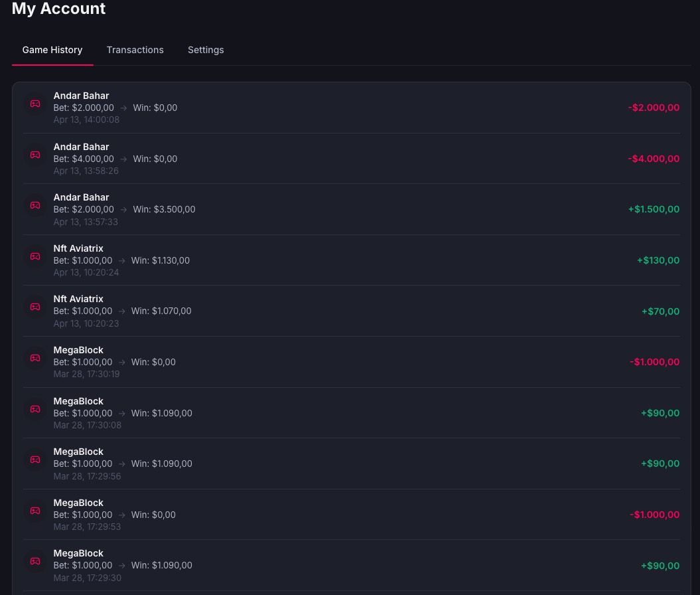Image resolution: width=700 pixels, height=595 pixels.
Task: Select the gamepad icon next to Nft Aviatrix
Action: pos(35,256)
